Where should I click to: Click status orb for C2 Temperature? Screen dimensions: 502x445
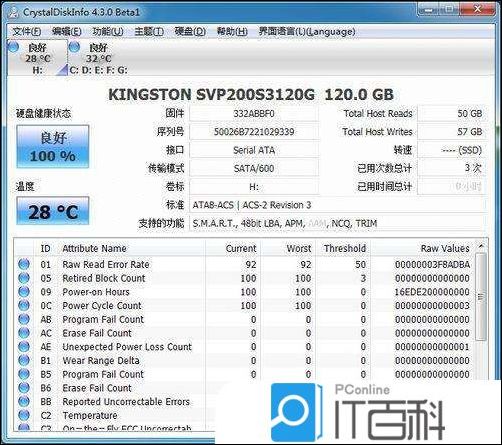(x=24, y=415)
